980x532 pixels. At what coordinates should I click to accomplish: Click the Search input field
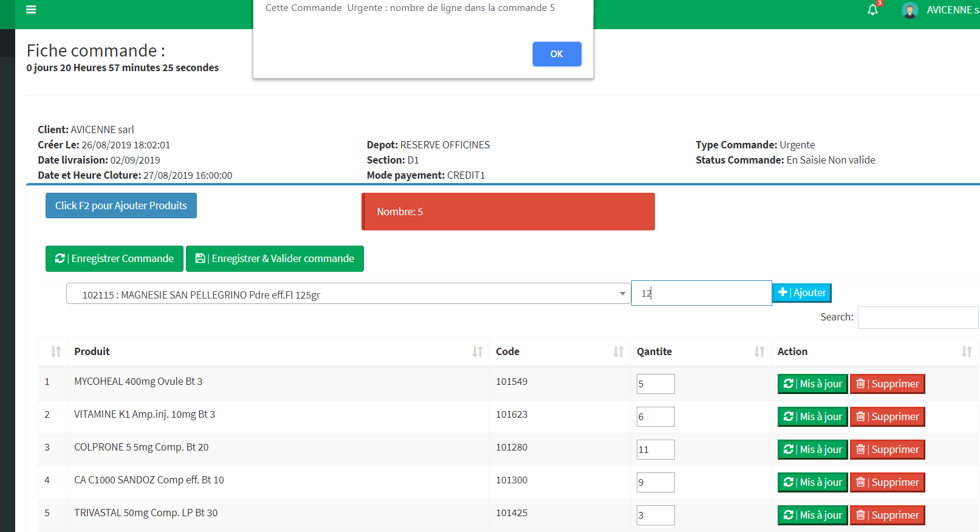click(x=917, y=317)
